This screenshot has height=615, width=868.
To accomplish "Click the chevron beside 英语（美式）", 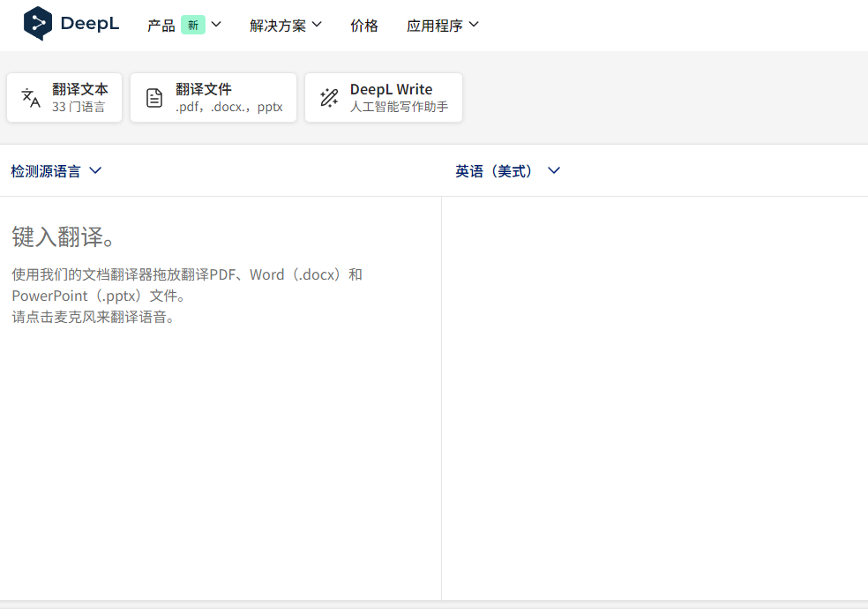I will click(x=554, y=170).
